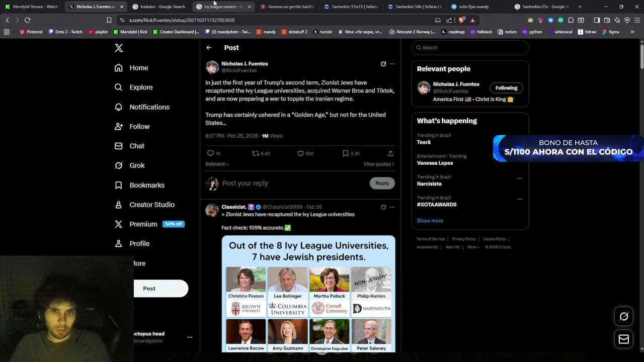Viewport: 644px width, 362px height.
Task: Open more options on Classicist reply
Action: [392, 207]
